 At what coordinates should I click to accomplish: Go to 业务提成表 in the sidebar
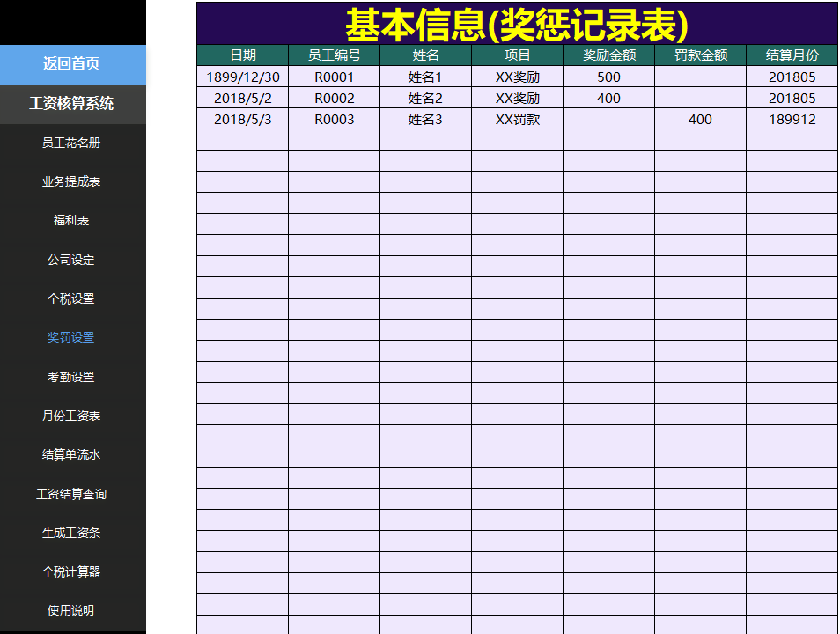(73, 181)
